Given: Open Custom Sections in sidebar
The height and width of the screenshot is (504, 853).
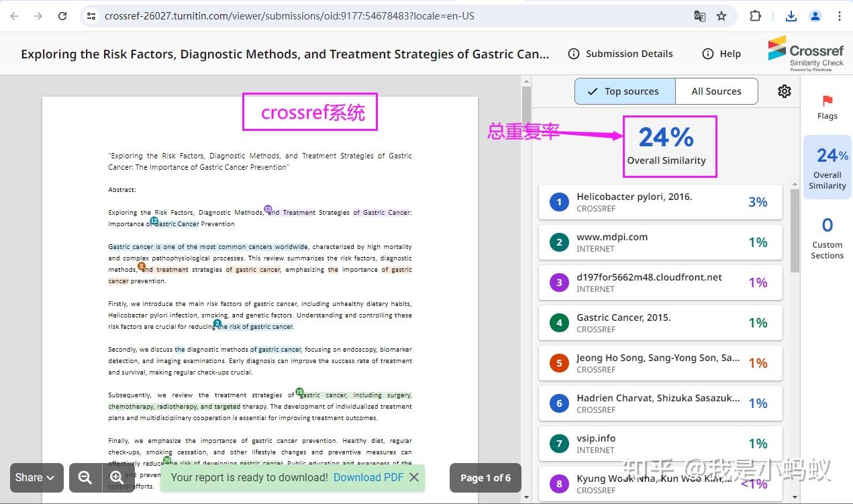Looking at the screenshot, I should click(x=827, y=237).
